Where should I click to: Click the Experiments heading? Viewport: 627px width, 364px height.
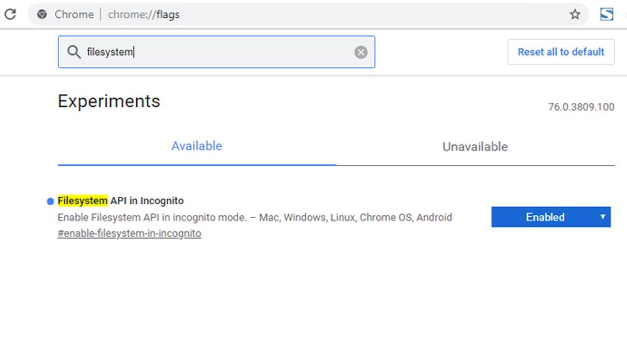[x=109, y=101]
